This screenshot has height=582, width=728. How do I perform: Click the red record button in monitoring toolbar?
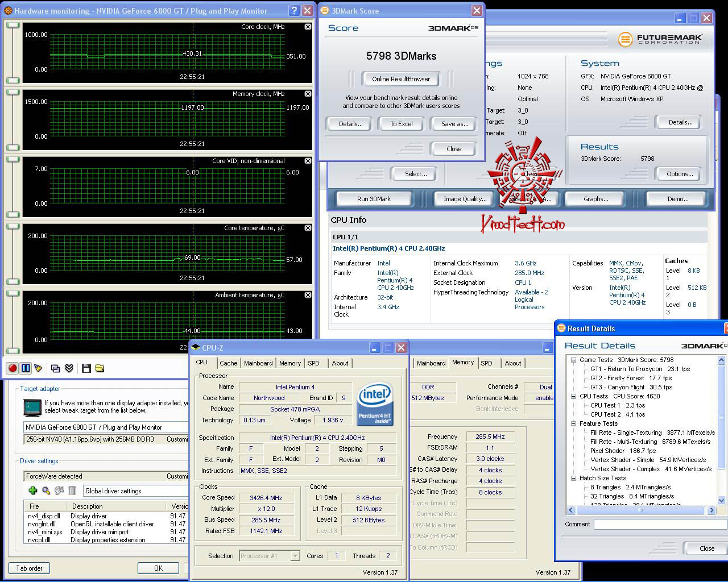[12, 368]
